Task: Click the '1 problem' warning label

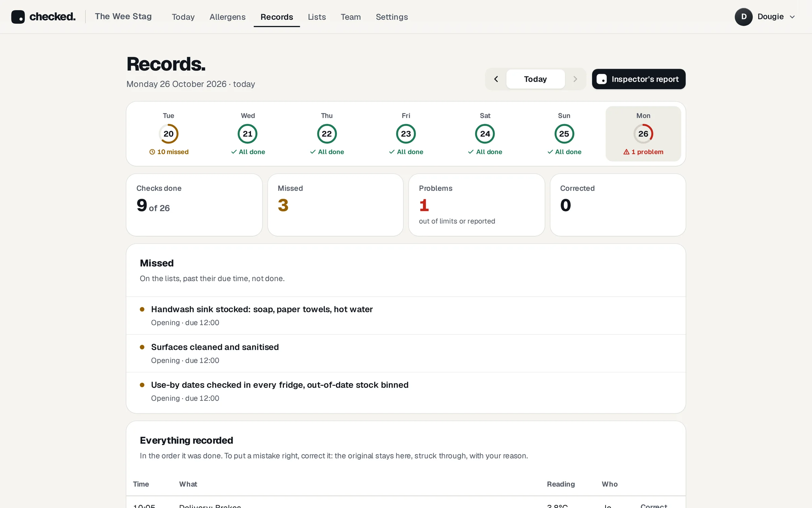Action: [643, 152]
